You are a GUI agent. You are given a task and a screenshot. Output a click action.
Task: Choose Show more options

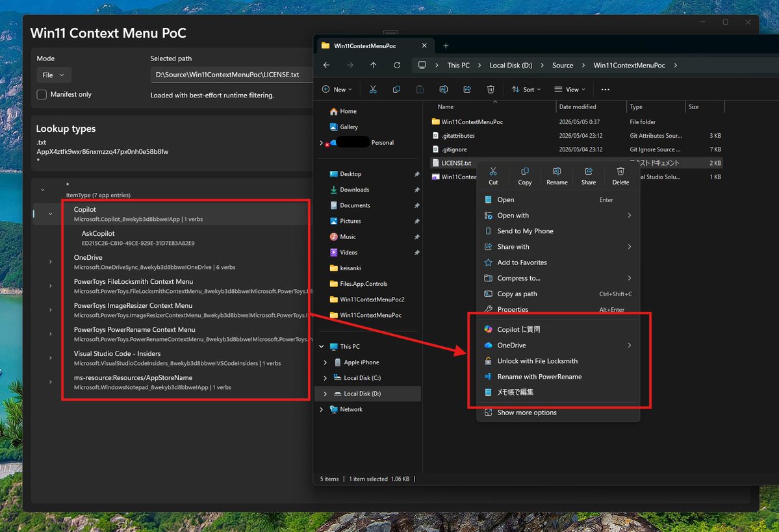point(558,412)
